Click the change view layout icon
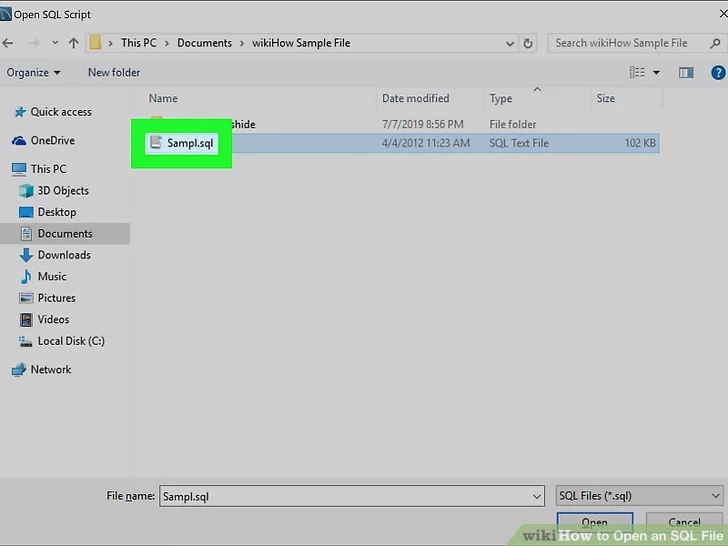The height and width of the screenshot is (546, 728). [637, 72]
